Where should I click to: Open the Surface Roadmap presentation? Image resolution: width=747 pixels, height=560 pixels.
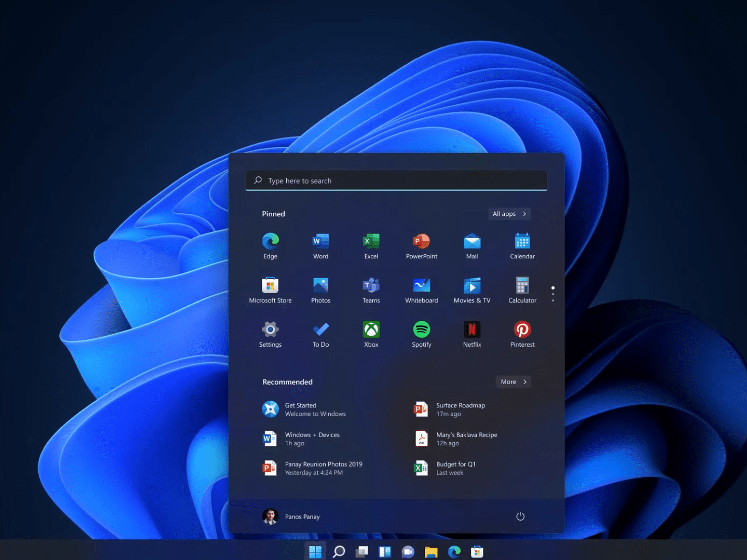450,409
